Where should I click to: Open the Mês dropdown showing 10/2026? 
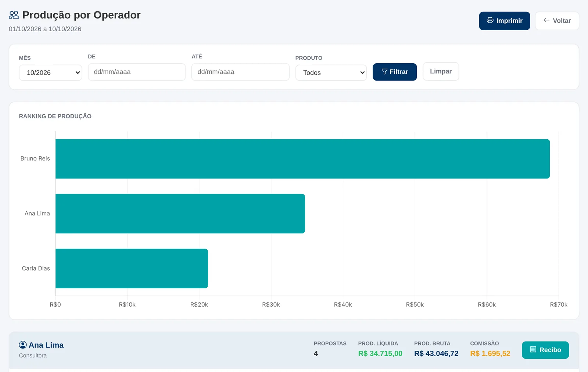click(x=50, y=72)
